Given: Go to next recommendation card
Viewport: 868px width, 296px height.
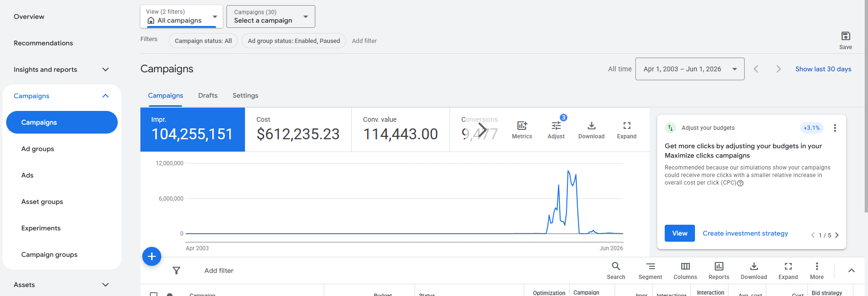Looking at the screenshot, I should (837, 235).
